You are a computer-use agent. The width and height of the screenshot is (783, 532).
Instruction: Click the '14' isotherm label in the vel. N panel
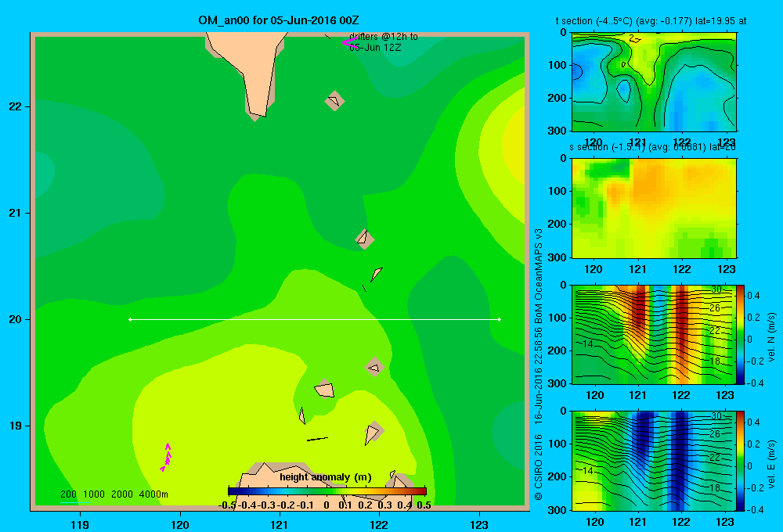[x=588, y=344]
